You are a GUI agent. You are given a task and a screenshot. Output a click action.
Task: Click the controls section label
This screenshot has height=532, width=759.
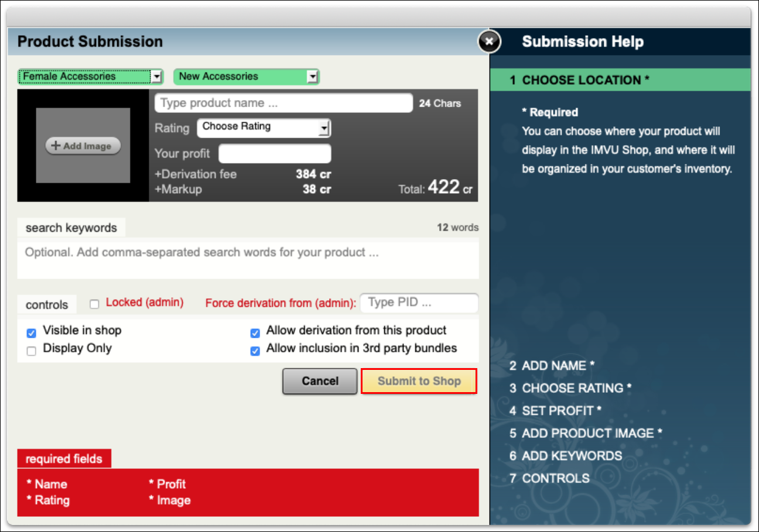click(x=47, y=304)
